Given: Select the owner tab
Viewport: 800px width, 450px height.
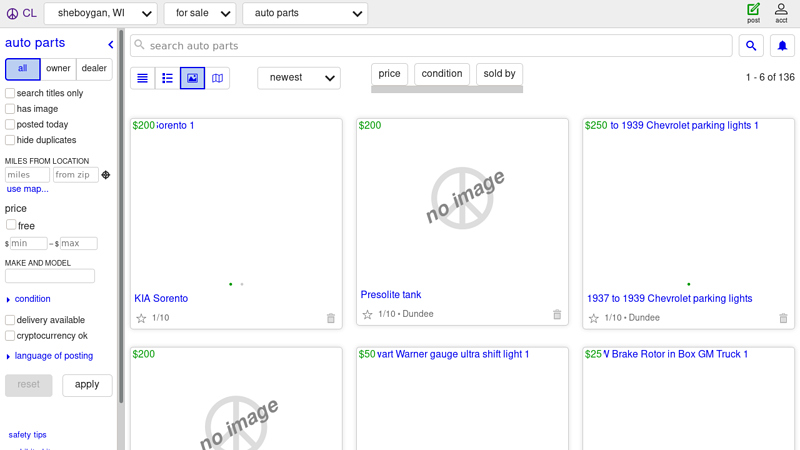Looking at the screenshot, I should 58,69.
